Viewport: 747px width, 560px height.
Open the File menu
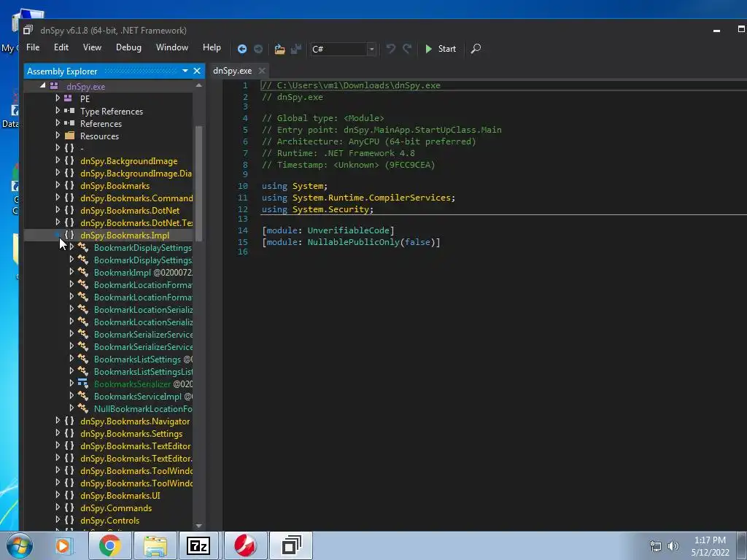33,47
